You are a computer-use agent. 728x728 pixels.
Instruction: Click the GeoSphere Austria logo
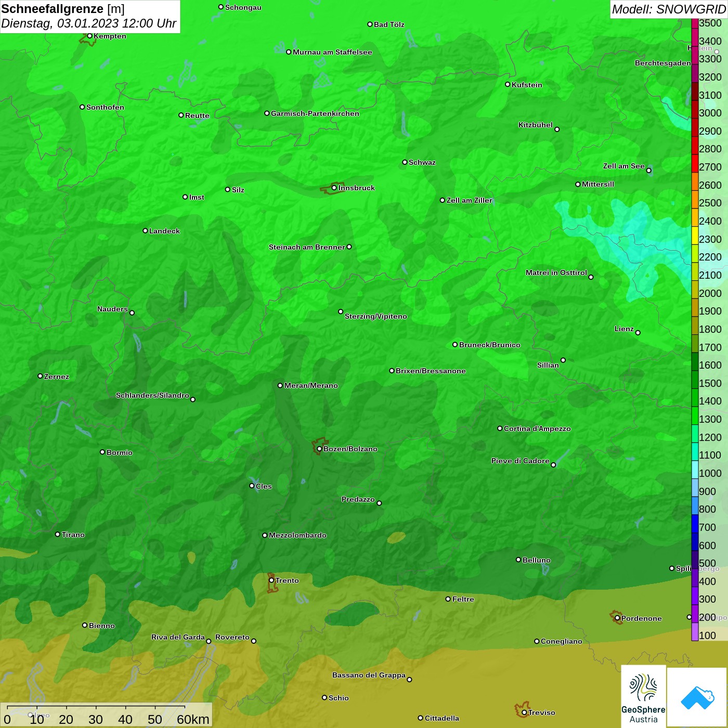click(x=643, y=696)
